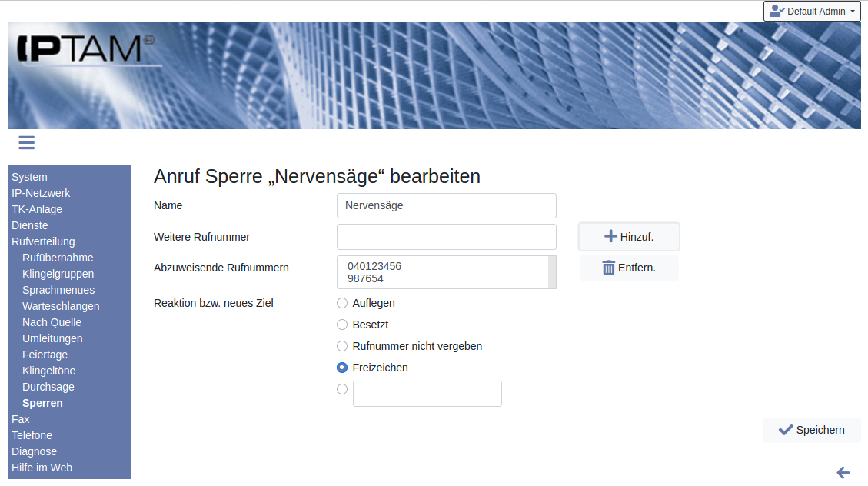The width and height of the screenshot is (868, 486).
Task: Expand the TK-Anlage menu section
Action: click(x=37, y=209)
